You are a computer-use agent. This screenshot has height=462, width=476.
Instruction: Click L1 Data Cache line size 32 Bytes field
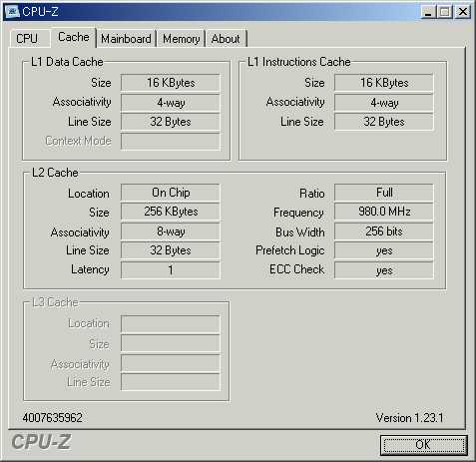171,122
